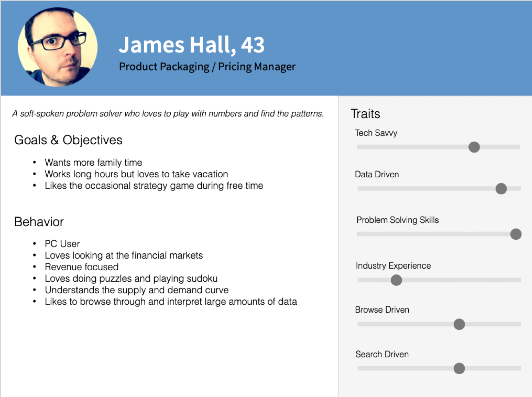Click the Problem Solving Skills slider handle

(516, 234)
